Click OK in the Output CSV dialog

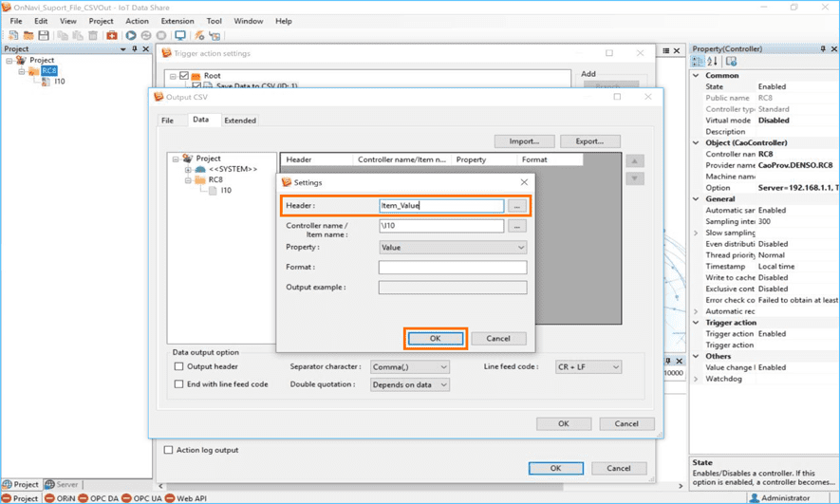tap(564, 423)
